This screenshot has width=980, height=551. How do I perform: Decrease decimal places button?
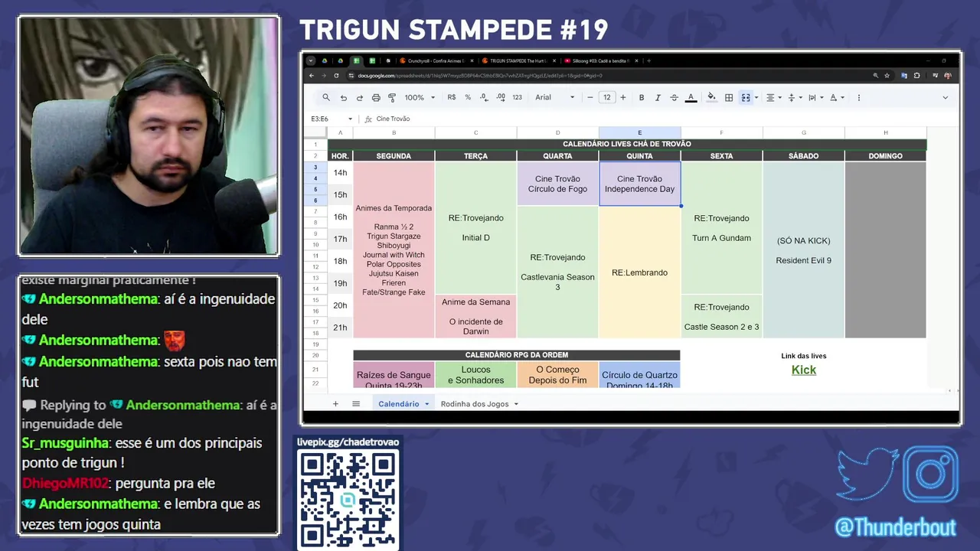[484, 97]
